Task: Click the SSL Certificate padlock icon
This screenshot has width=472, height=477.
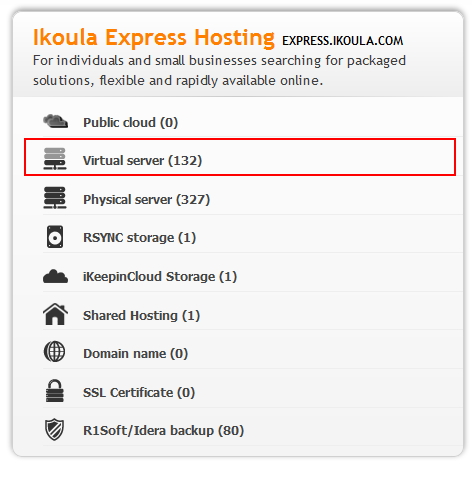Action: click(x=54, y=391)
